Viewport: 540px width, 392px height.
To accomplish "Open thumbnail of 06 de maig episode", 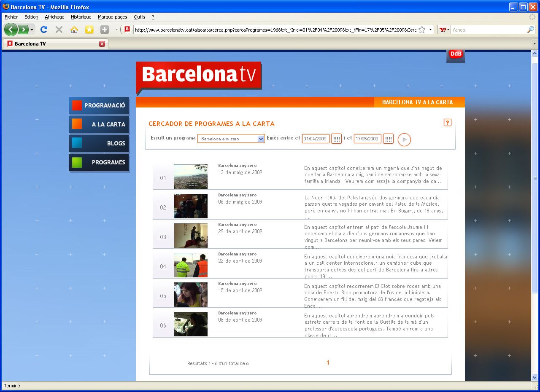I will [191, 206].
